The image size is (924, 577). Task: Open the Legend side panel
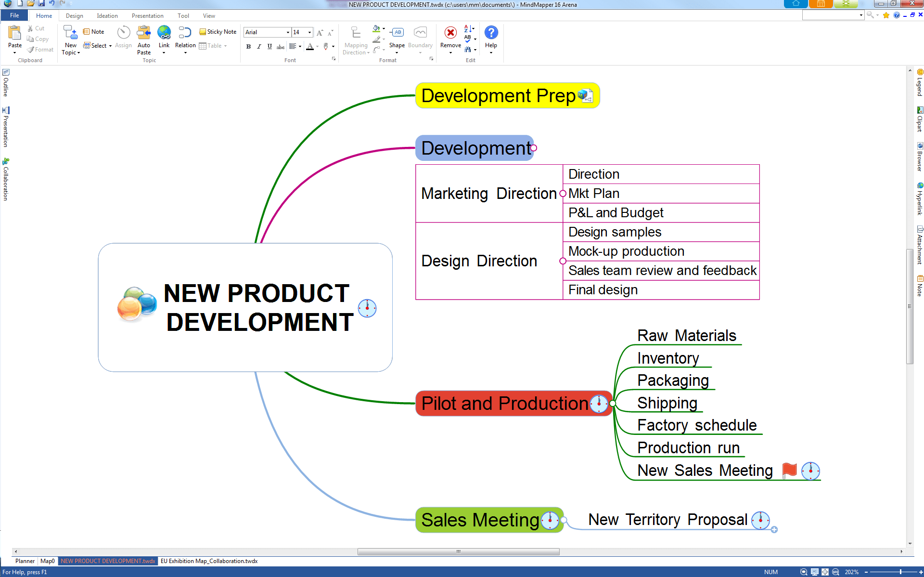[x=920, y=83]
